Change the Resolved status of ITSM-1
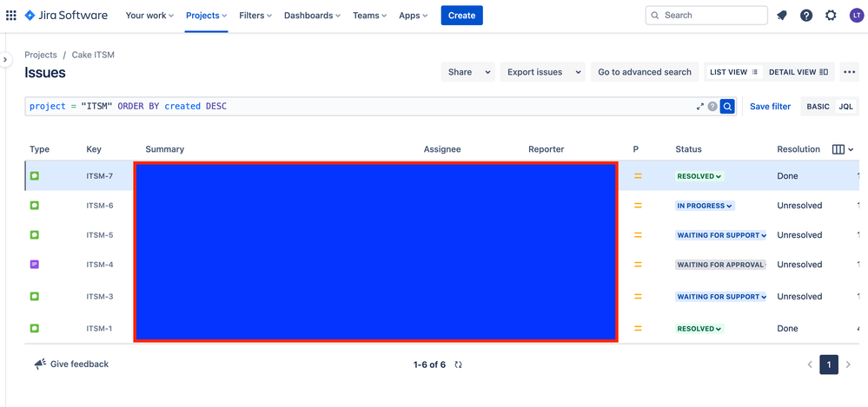 699,329
